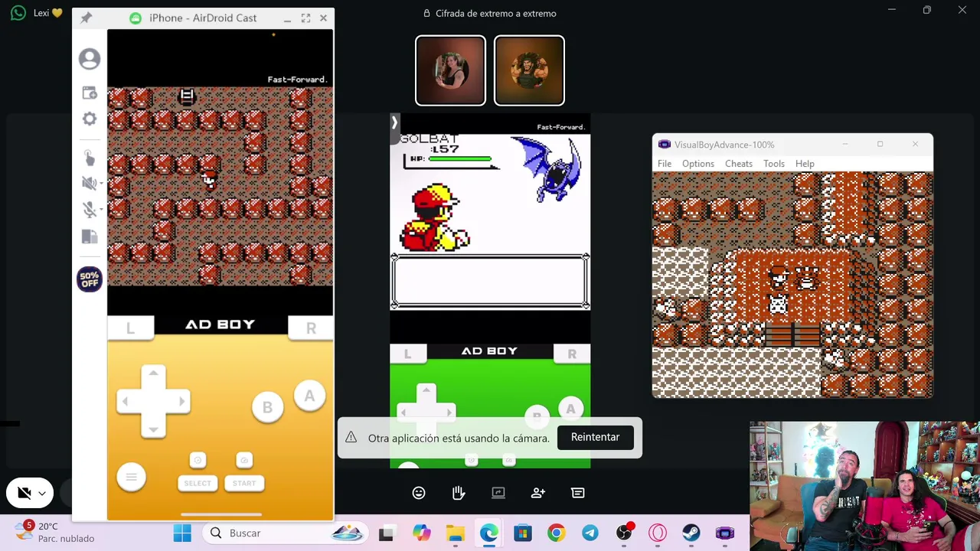Raise hand in the call

(459, 493)
